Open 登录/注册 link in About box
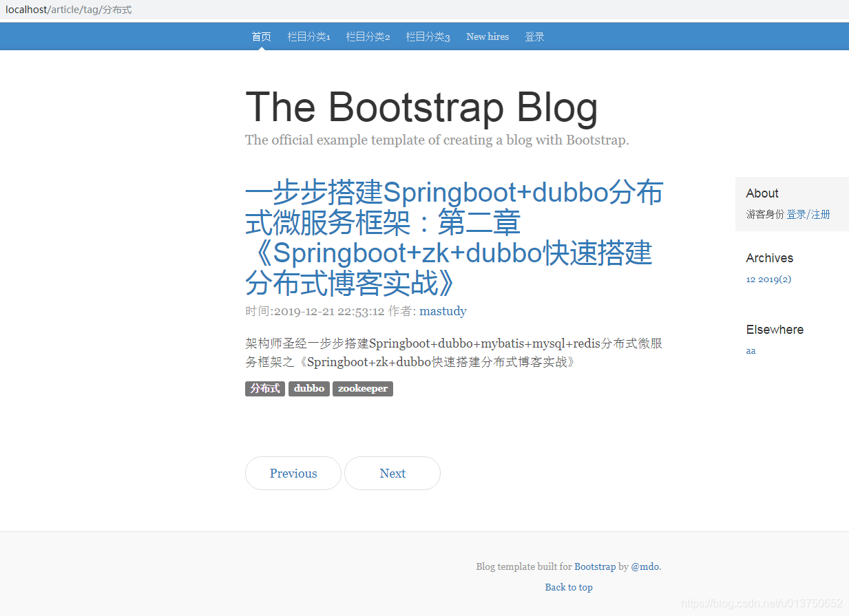The image size is (849, 616). coord(808,214)
